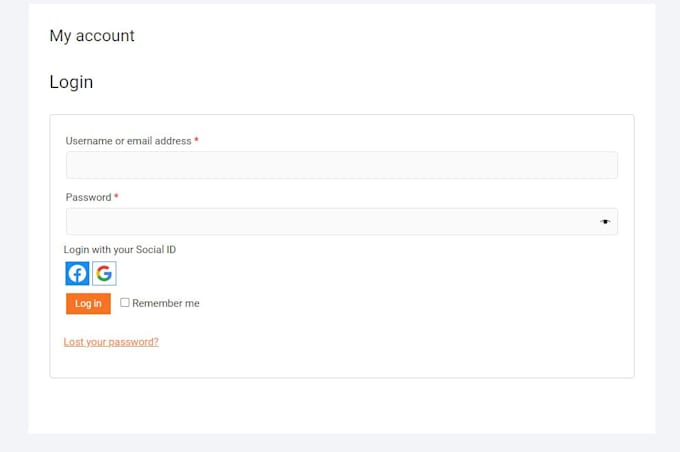Click the Login with your Social ID text
This screenshot has width=680, height=452.
click(x=120, y=250)
